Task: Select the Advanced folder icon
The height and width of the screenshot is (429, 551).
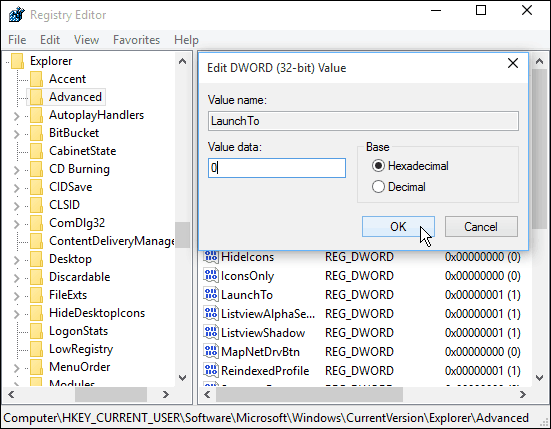Action: 36,97
